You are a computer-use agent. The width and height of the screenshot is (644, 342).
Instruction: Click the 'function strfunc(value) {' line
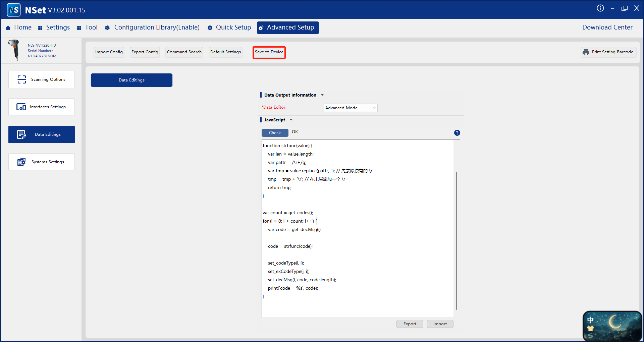coord(288,146)
